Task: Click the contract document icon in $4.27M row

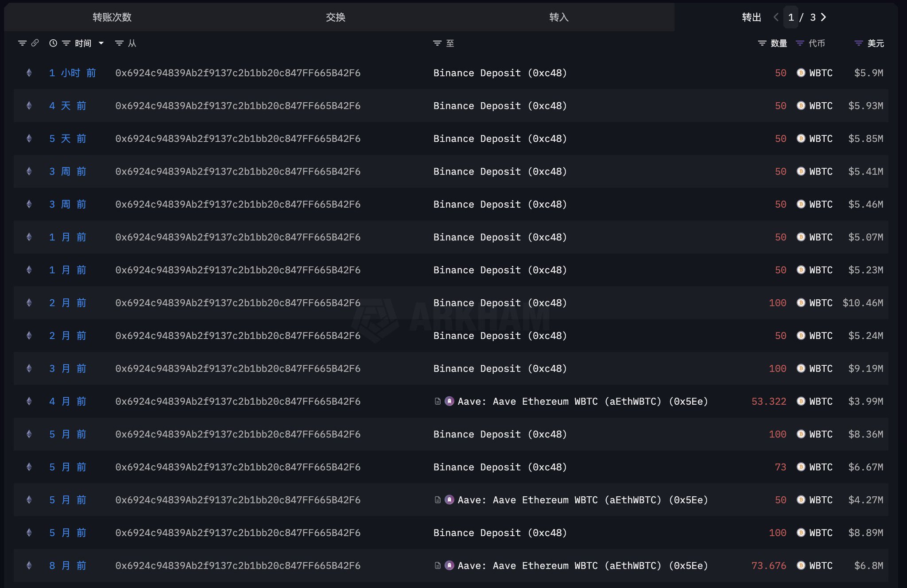Action: (x=438, y=500)
